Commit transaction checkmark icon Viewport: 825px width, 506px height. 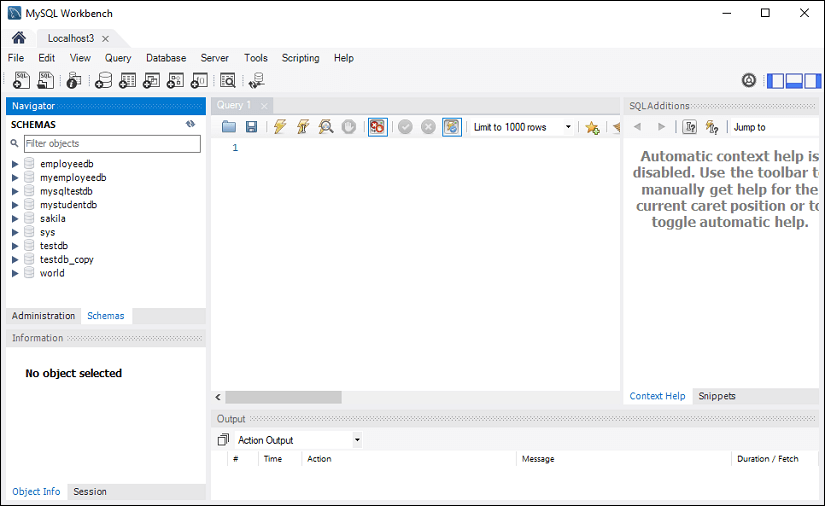[x=405, y=127]
